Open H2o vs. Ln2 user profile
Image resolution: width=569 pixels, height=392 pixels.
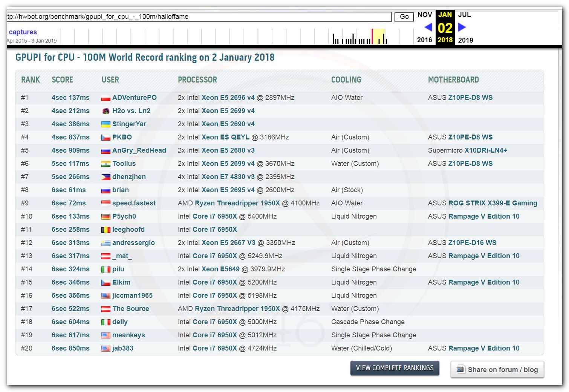(131, 111)
